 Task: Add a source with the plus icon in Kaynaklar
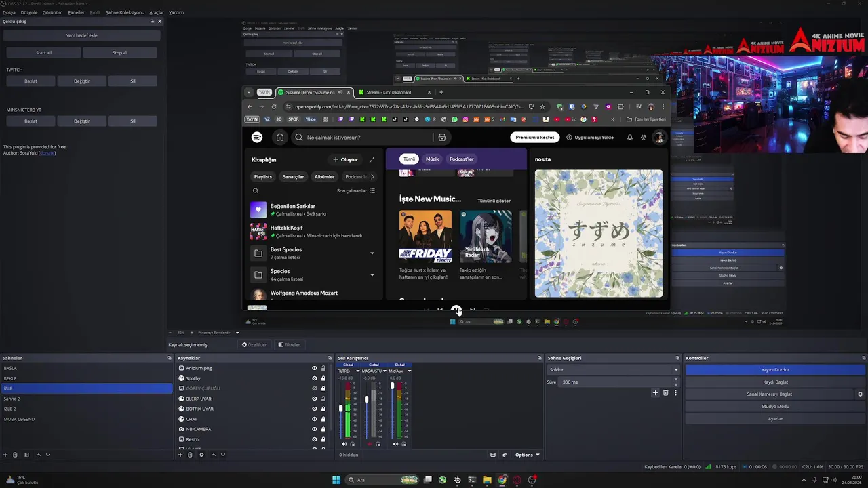(x=180, y=455)
